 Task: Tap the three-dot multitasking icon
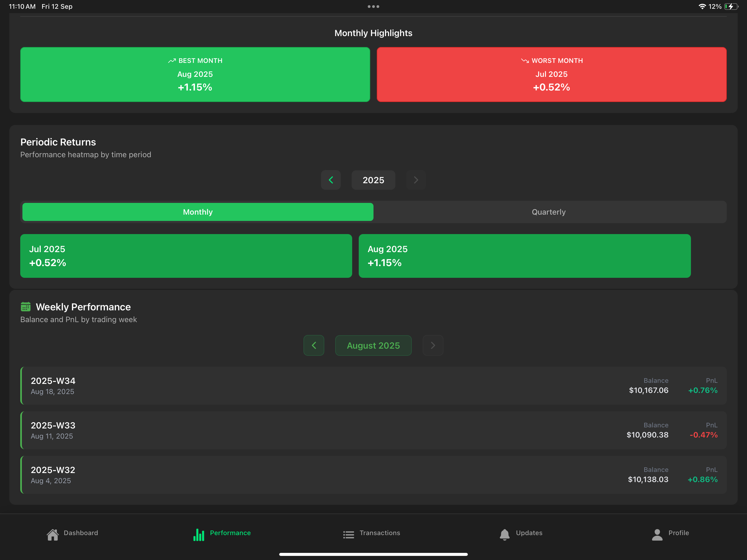tap(373, 6)
